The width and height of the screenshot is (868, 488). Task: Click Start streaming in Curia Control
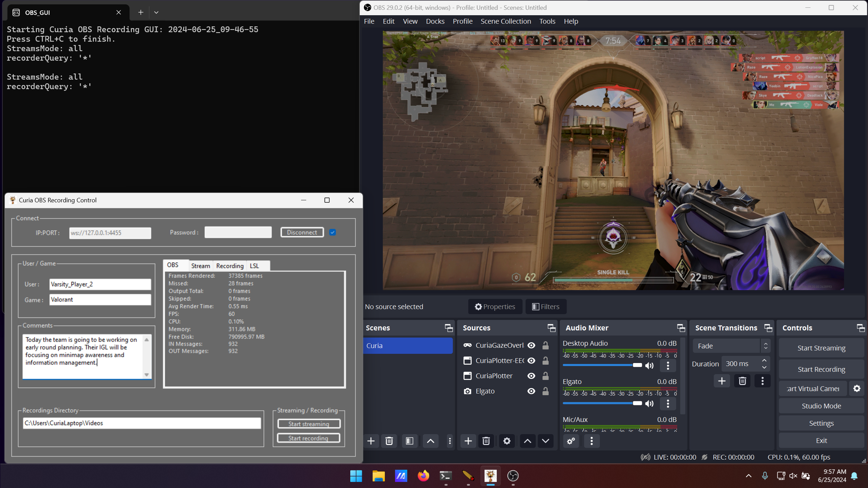pyautogui.click(x=309, y=424)
